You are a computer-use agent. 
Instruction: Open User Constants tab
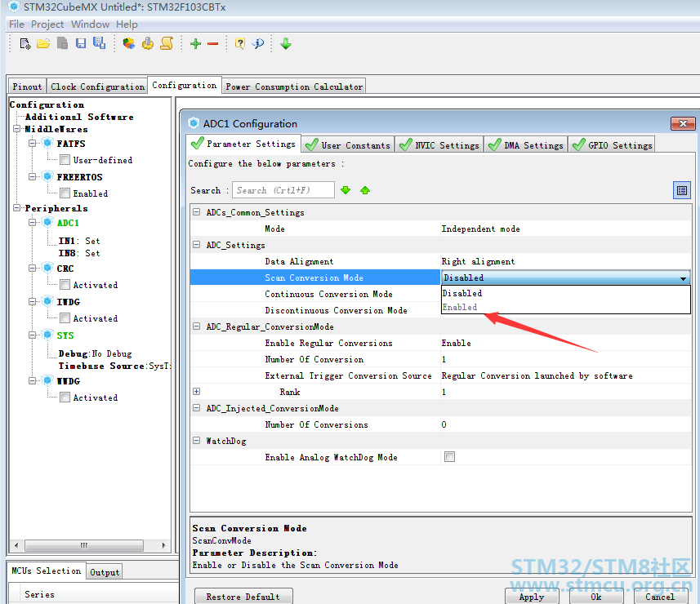[x=348, y=145]
